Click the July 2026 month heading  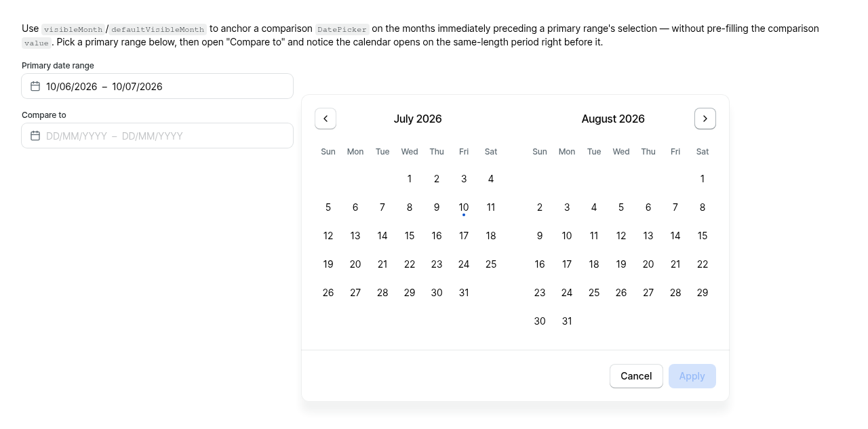pos(418,119)
